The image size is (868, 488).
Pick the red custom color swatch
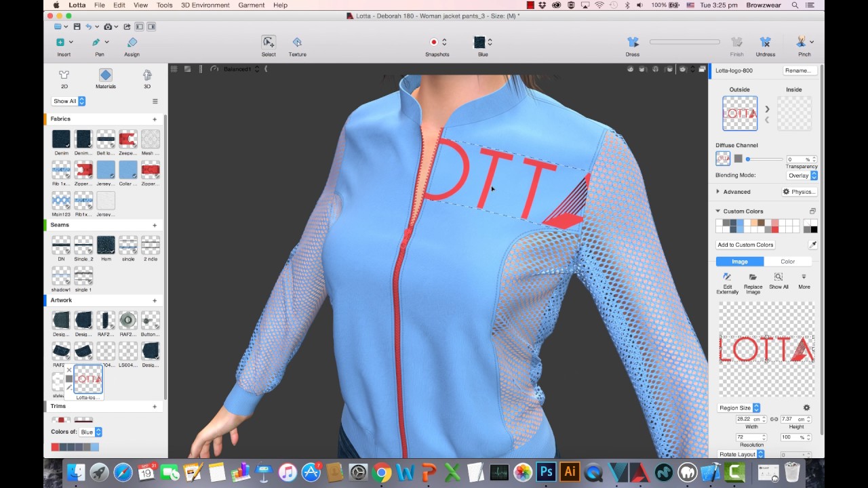pos(775,229)
